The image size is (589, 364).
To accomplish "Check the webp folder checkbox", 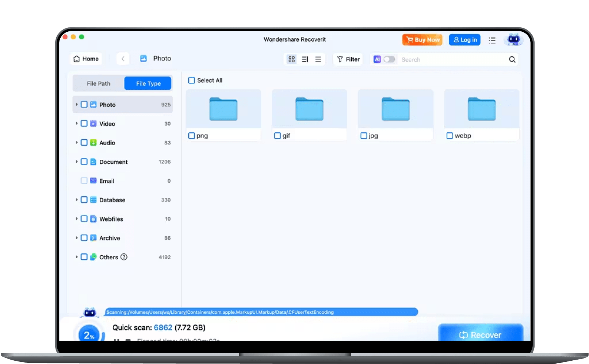I will pos(450,136).
